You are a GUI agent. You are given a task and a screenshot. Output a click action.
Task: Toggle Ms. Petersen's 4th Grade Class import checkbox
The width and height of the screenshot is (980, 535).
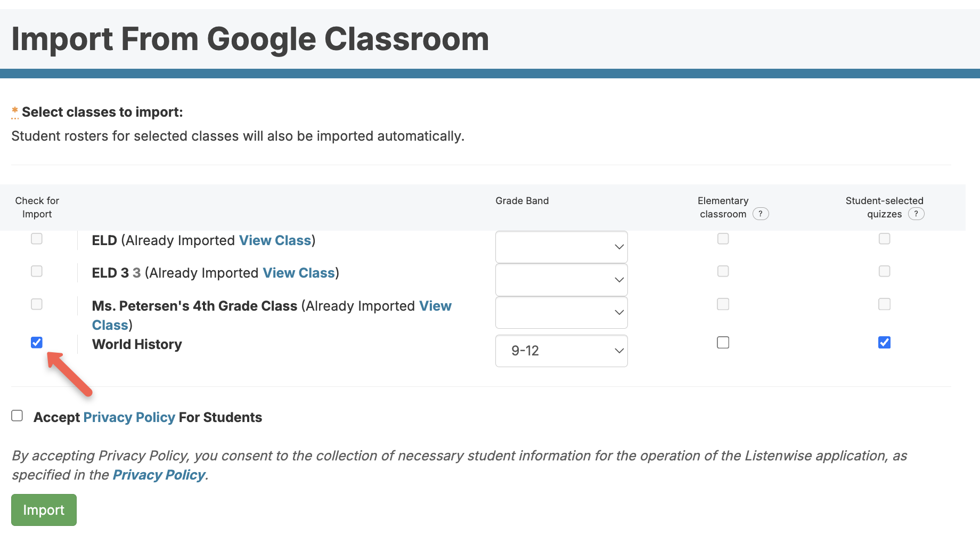37,304
